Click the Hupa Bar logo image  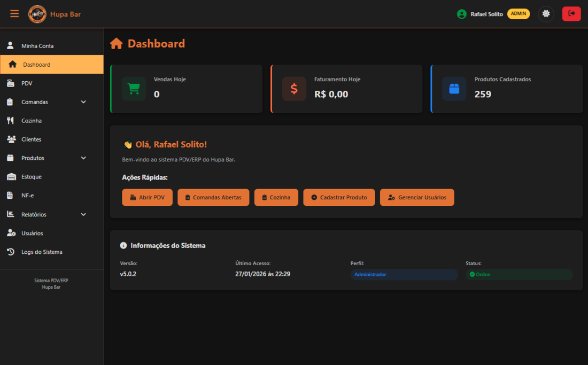coord(37,14)
